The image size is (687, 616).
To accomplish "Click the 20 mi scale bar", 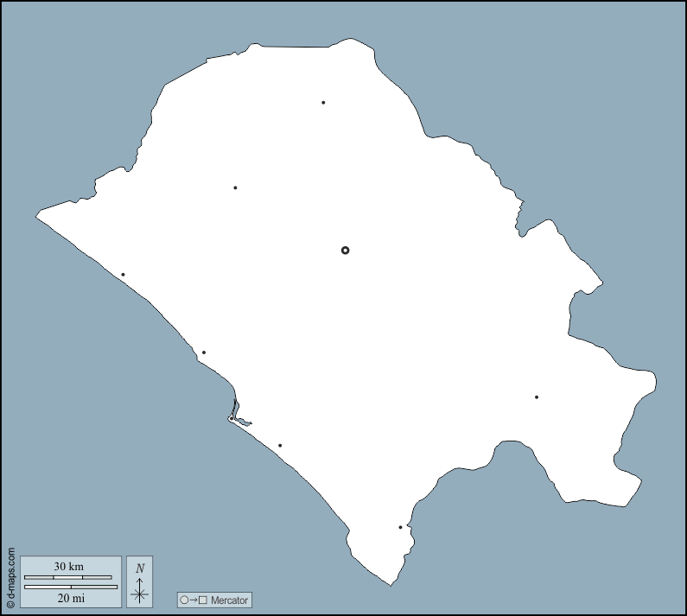I will [x=71, y=587].
